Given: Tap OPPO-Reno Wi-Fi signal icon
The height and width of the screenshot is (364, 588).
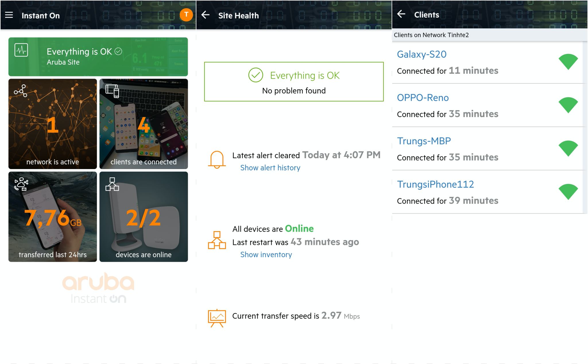Looking at the screenshot, I should [x=568, y=105].
